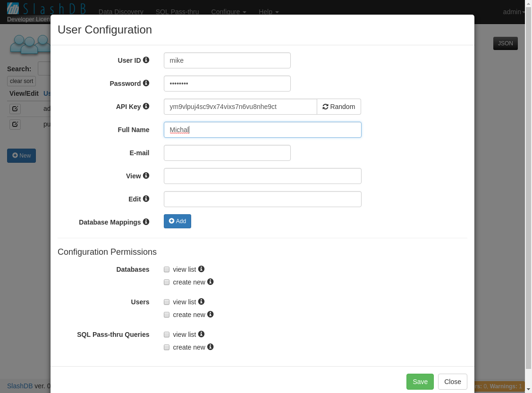Enable Databases create new checkbox
This screenshot has width=532, height=393.
point(167,283)
